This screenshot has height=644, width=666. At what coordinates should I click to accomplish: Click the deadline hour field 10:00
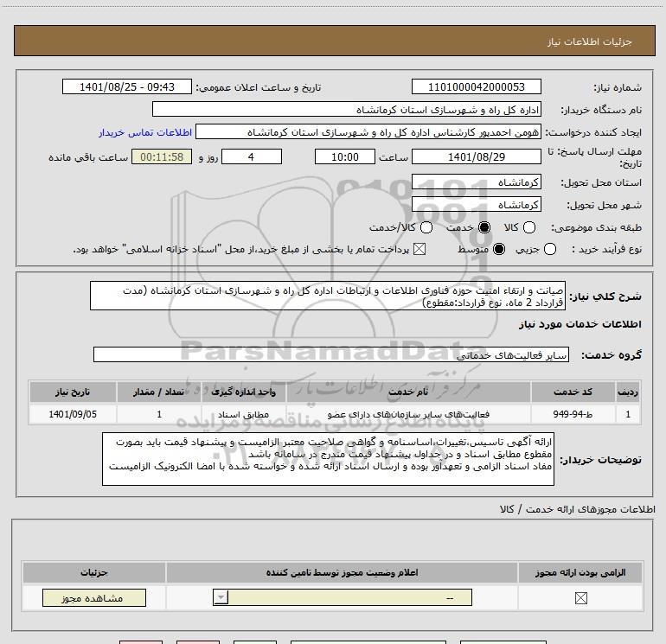coord(345,156)
